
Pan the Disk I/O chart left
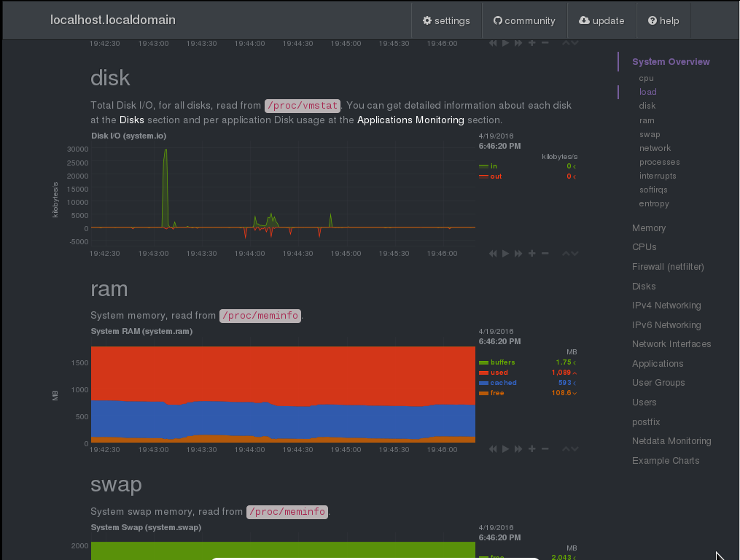(x=493, y=253)
